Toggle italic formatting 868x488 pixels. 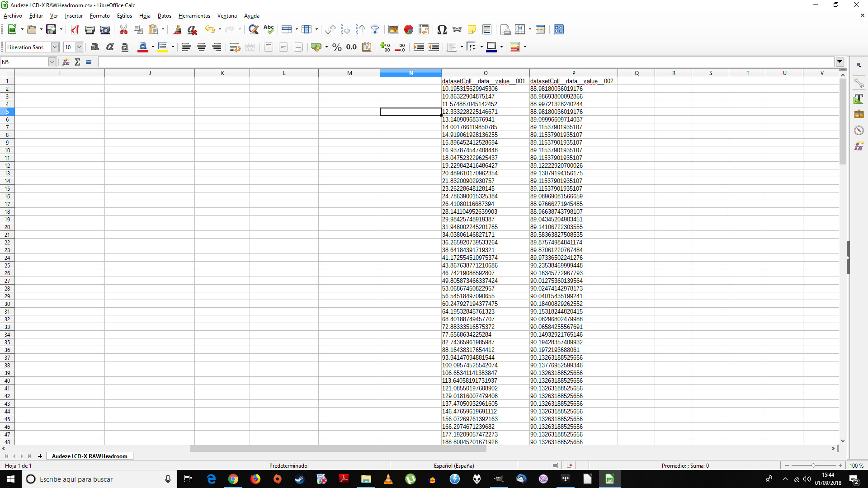(x=109, y=47)
